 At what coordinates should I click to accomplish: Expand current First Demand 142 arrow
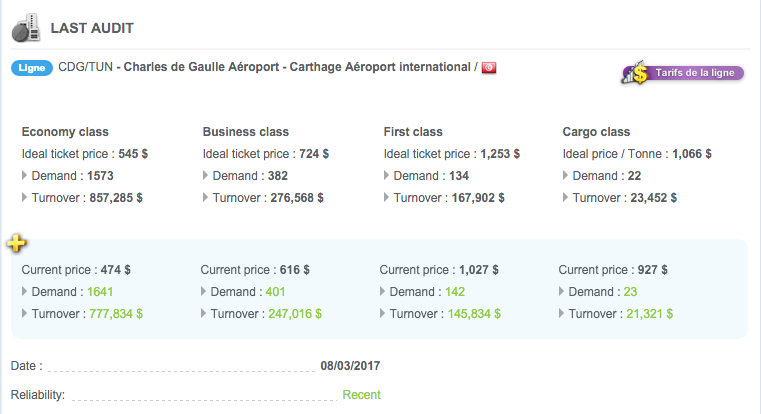tap(382, 291)
